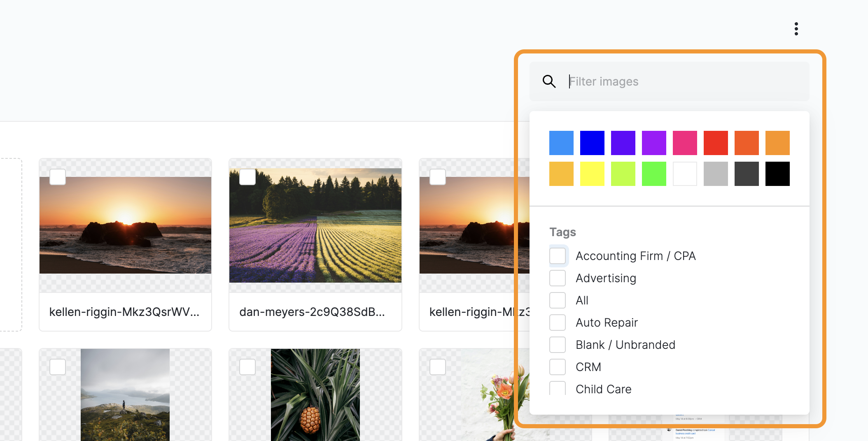Select the pink color swatch

(685, 143)
